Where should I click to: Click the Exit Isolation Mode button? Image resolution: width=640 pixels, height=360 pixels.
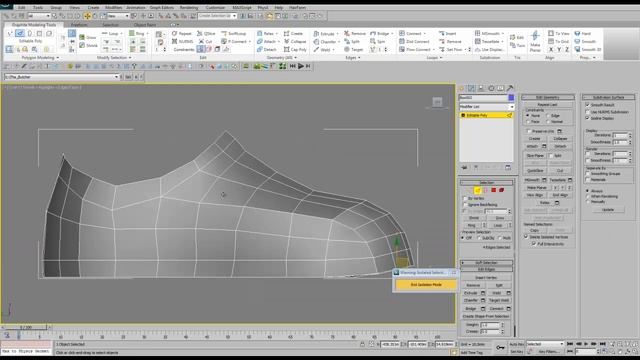click(x=426, y=284)
